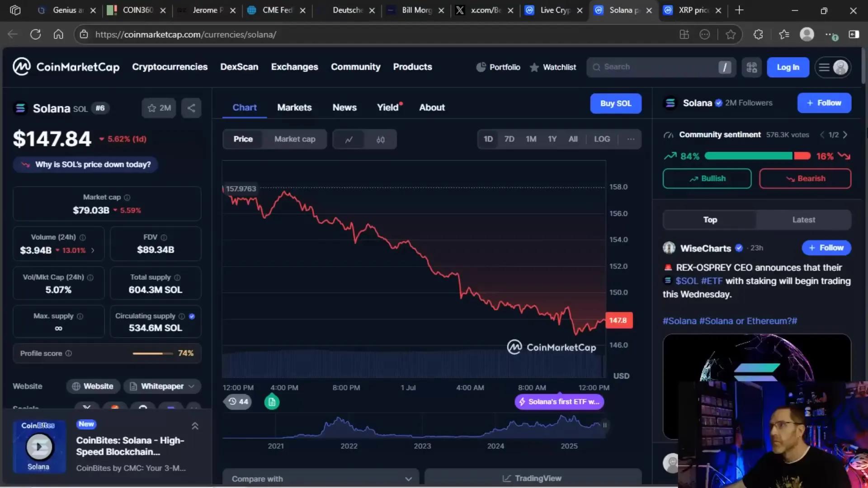Select the candlestick chart icon
This screenshot has width=868, height=488.
coord(380,139)
